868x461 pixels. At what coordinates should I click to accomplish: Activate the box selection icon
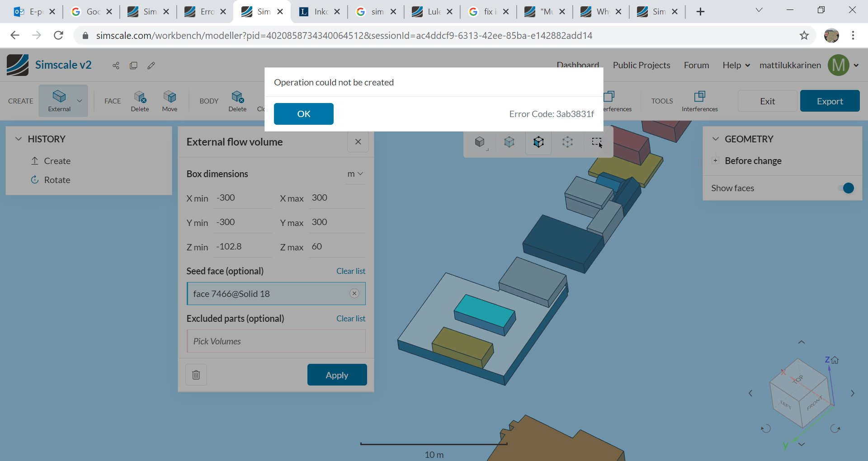tap(597, 142)
